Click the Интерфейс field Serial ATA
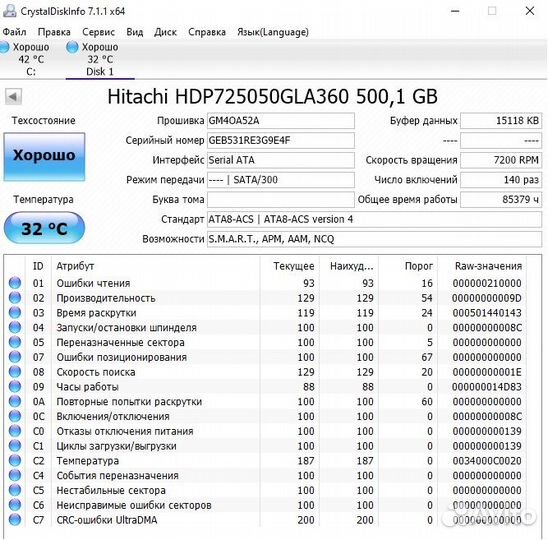This screenshot has width=548, height=540. tap(281, 160)
